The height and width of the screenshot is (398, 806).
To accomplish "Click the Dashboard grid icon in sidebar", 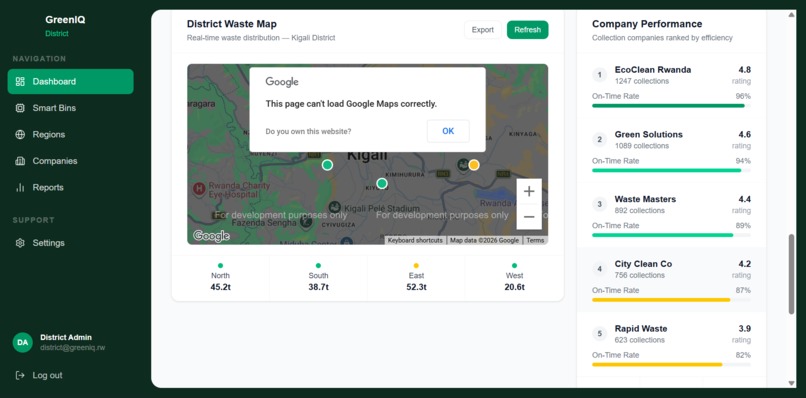I will tap(20, 81).
